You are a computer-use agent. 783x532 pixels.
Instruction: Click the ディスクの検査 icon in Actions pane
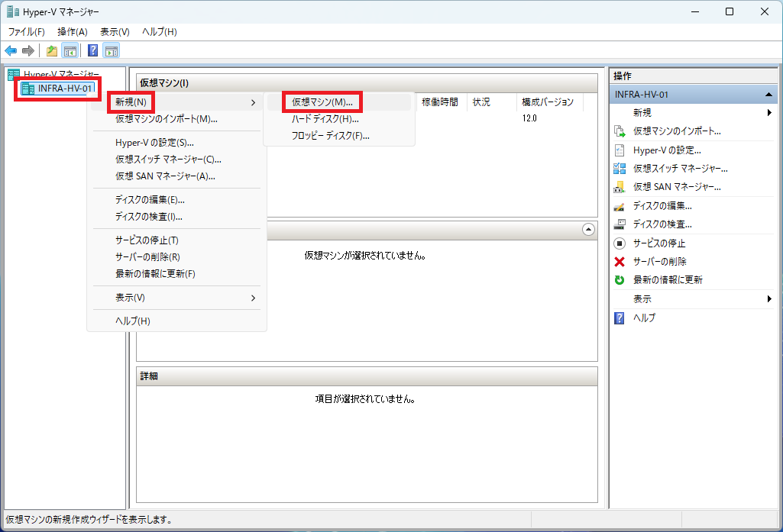pyautogui.click(x=620, y=224)
